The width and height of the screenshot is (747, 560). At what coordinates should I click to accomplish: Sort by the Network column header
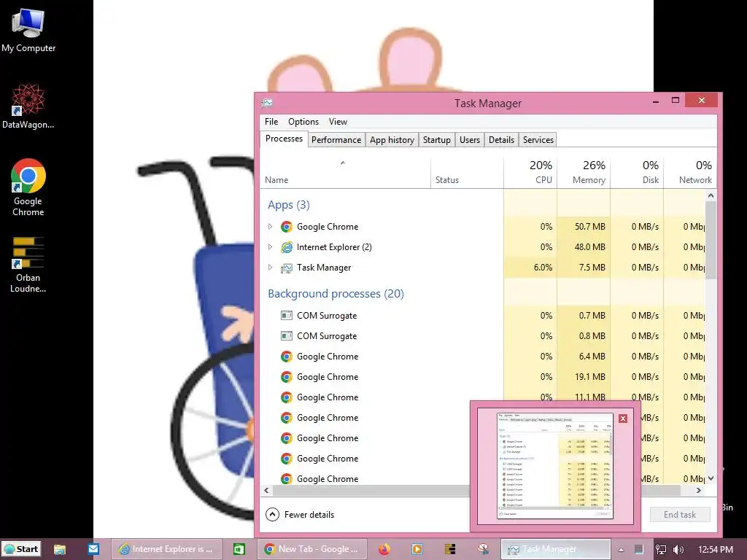click(690, 172)
